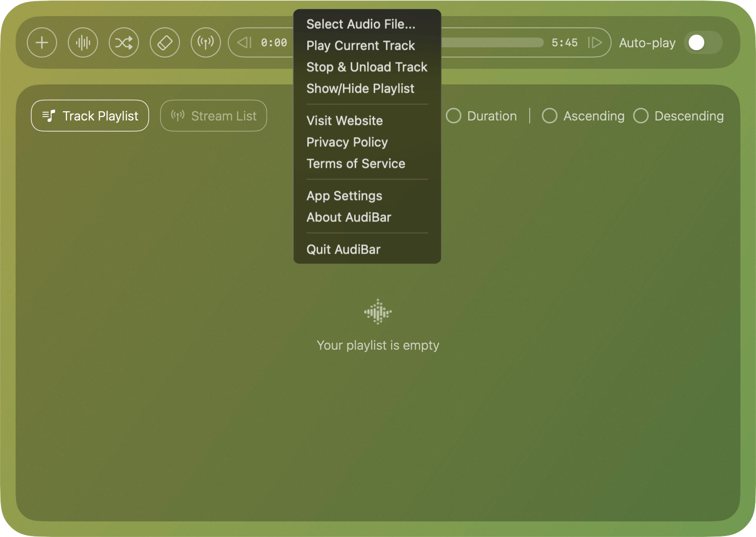The width and height of the screenshot is (756, 537).
Task: Open App Settings from the menu
Action: (344, 196)
